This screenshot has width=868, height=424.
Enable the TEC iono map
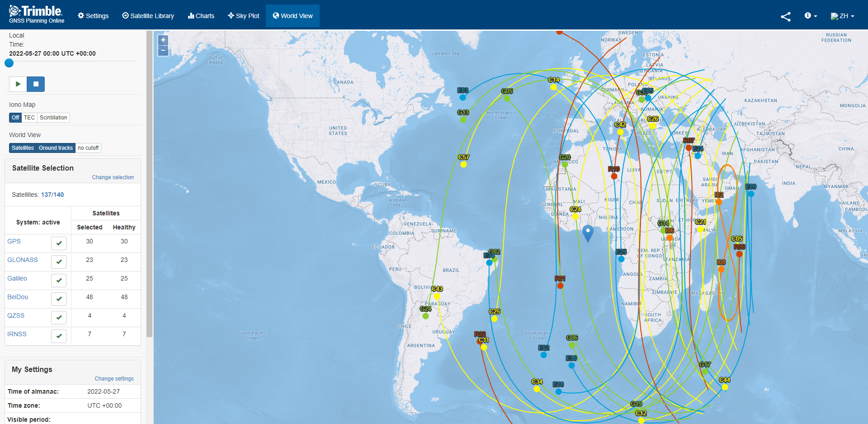(29, 118)
